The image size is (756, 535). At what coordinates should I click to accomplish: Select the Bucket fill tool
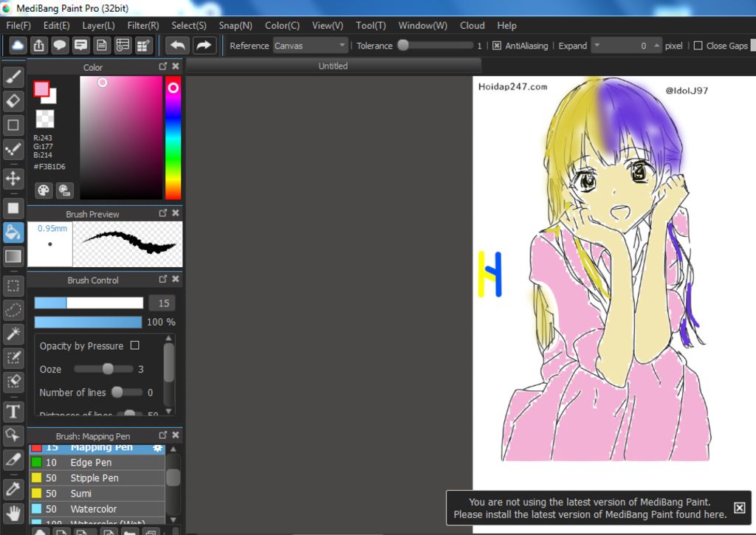(x=13, y=232)
